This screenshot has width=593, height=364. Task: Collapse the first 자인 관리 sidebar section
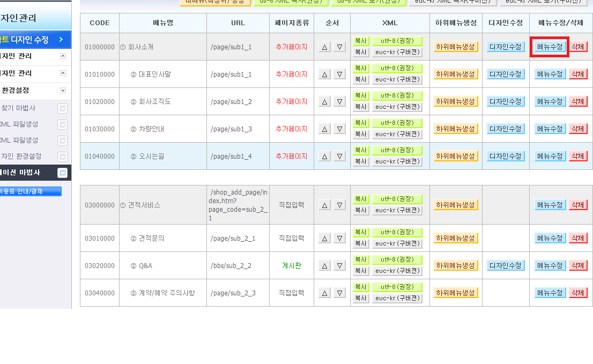(63, 56)
